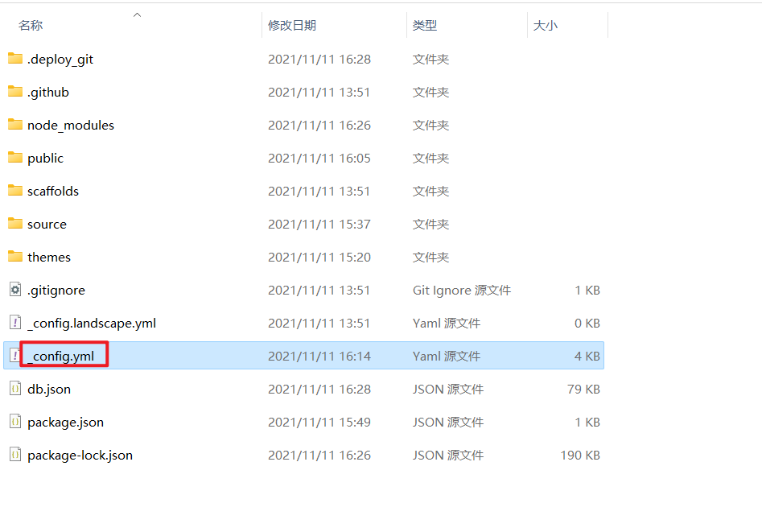The image size is (762, 532).
Task: Select the scaffolds folder icon
Action: [x=15, y=191]
